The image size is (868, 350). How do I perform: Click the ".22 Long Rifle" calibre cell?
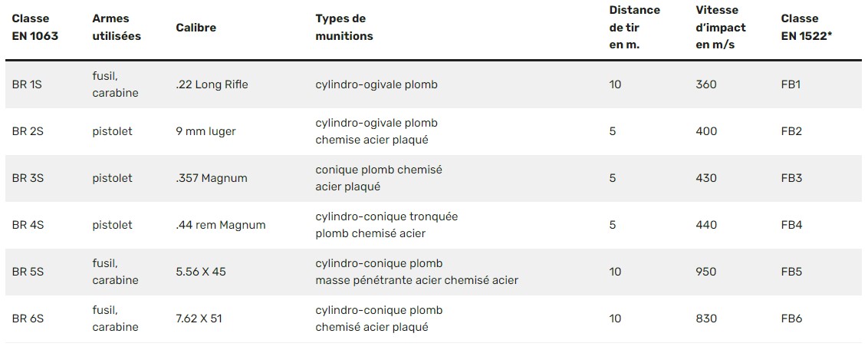(x=212, y=84)
